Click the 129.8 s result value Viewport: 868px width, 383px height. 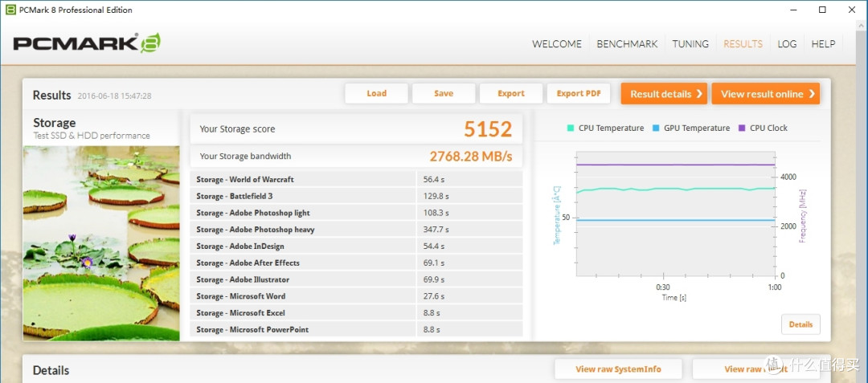436,196
